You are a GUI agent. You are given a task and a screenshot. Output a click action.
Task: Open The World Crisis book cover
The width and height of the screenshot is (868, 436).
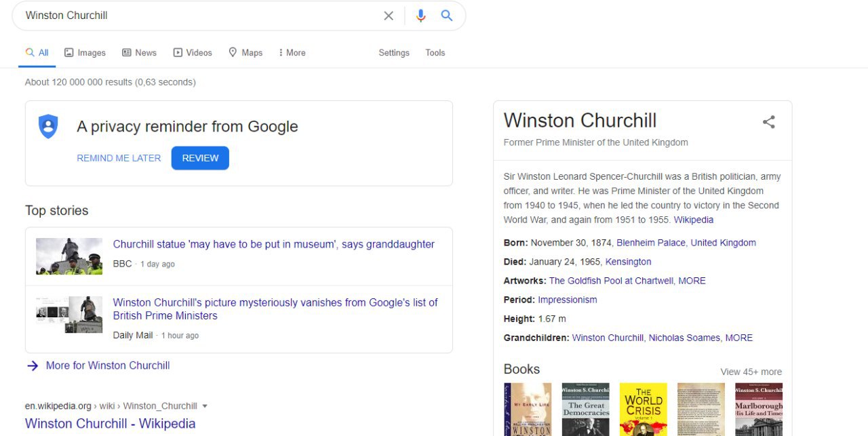tap(644, 410)
